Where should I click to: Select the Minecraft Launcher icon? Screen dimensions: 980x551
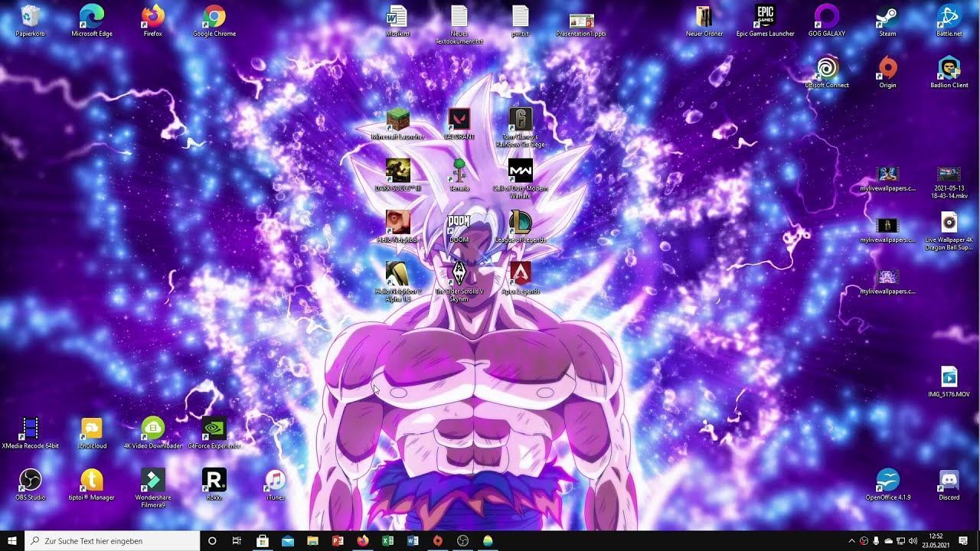pyautogui.click(x=397, y=124)
